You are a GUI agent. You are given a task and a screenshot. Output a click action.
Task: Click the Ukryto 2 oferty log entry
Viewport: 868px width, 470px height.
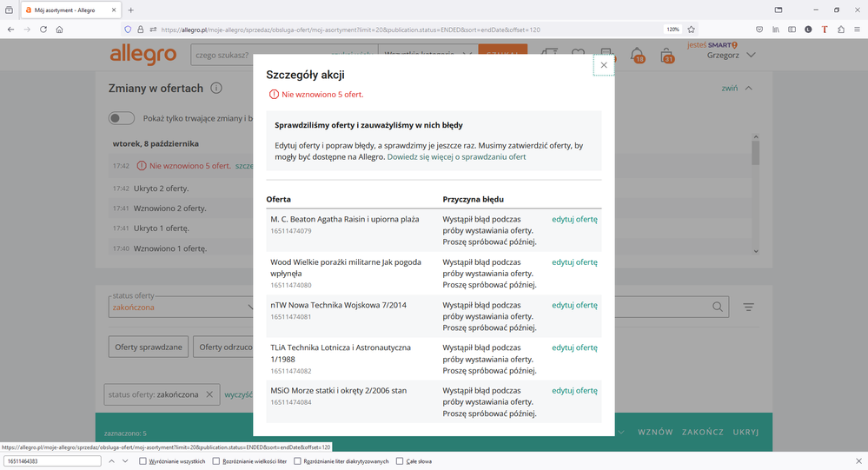pos(161,189)
